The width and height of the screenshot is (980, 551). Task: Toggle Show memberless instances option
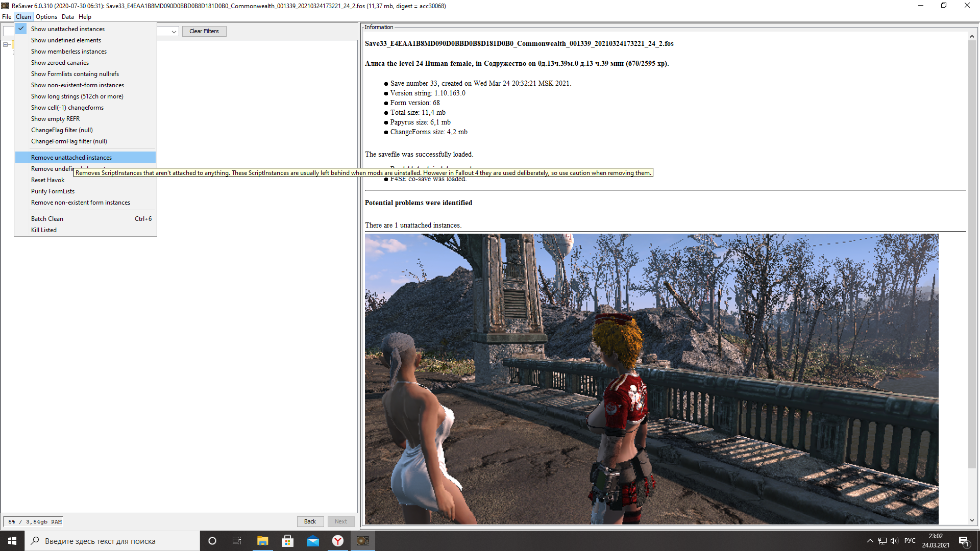coord(68,52)
